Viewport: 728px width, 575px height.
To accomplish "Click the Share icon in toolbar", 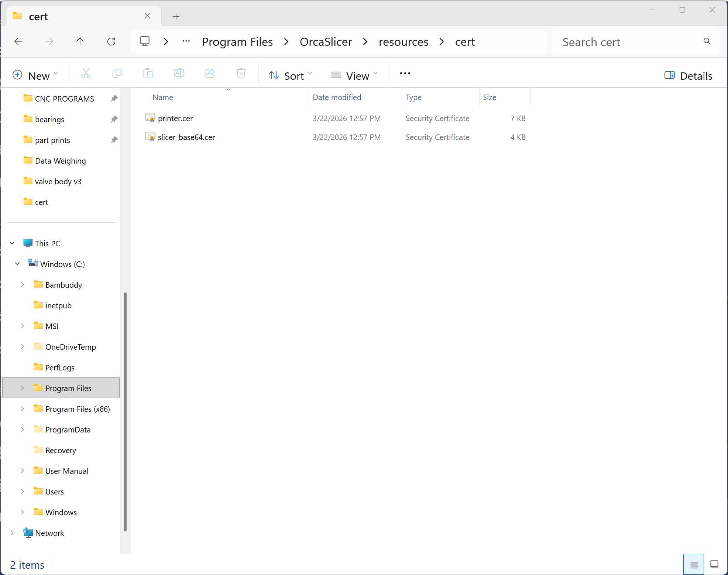I will coord(210,73).
